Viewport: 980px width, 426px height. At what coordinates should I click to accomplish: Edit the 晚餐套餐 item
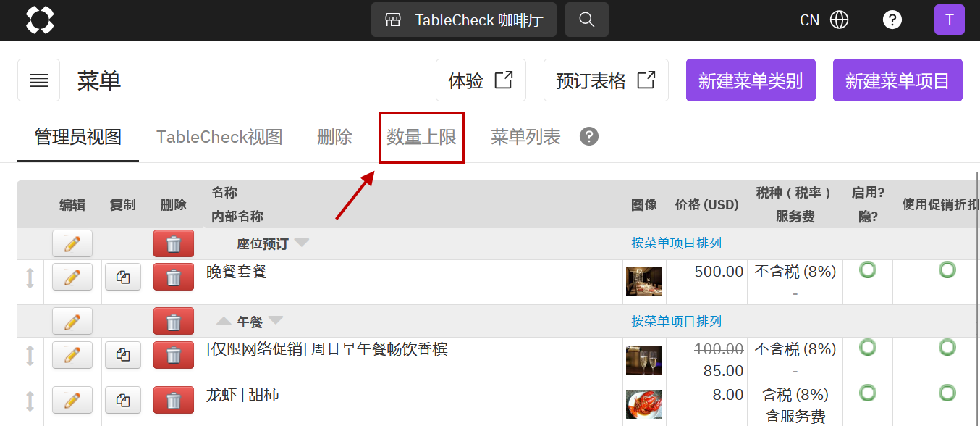tap(72, 277)
